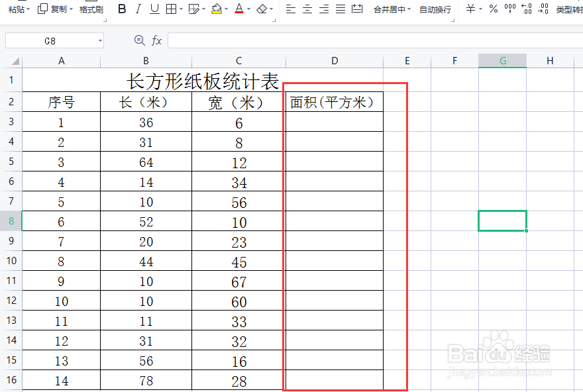Click the select-all corner triangle
Viewport: 583px width, 392px height.
pyautogui.click(x=15, y=61)
